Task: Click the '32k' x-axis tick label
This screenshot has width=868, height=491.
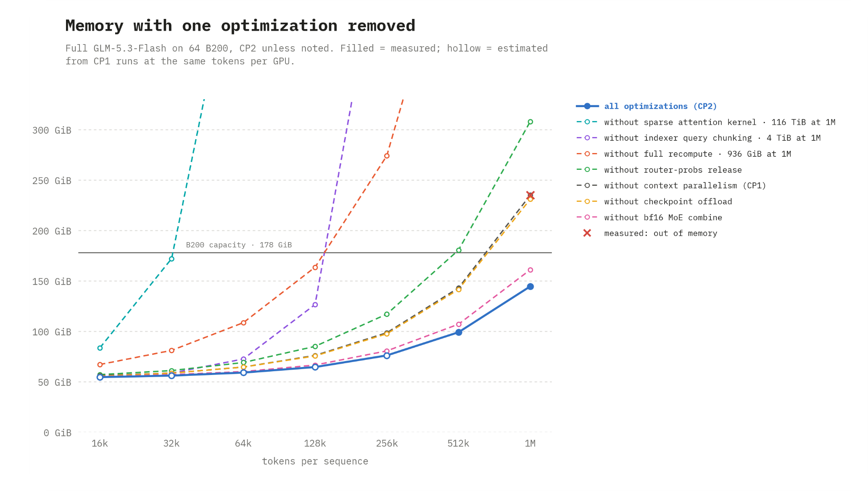Action: (171, 443)
